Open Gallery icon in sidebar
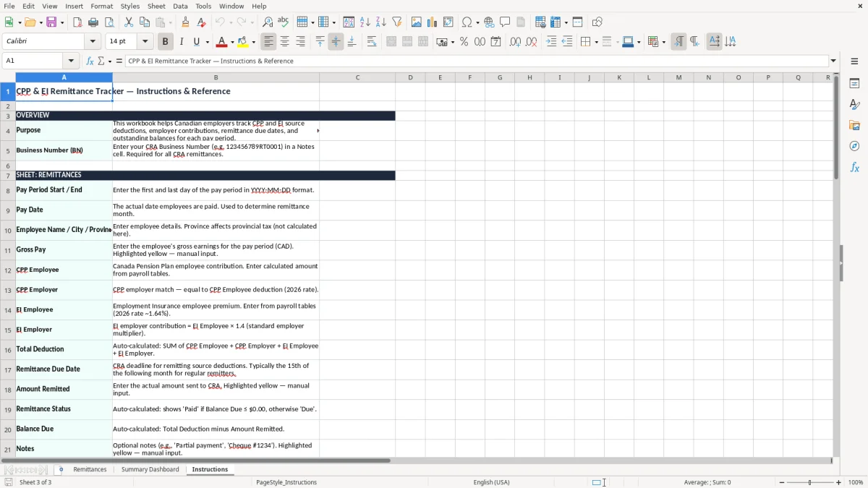 [x=854, y=125]
